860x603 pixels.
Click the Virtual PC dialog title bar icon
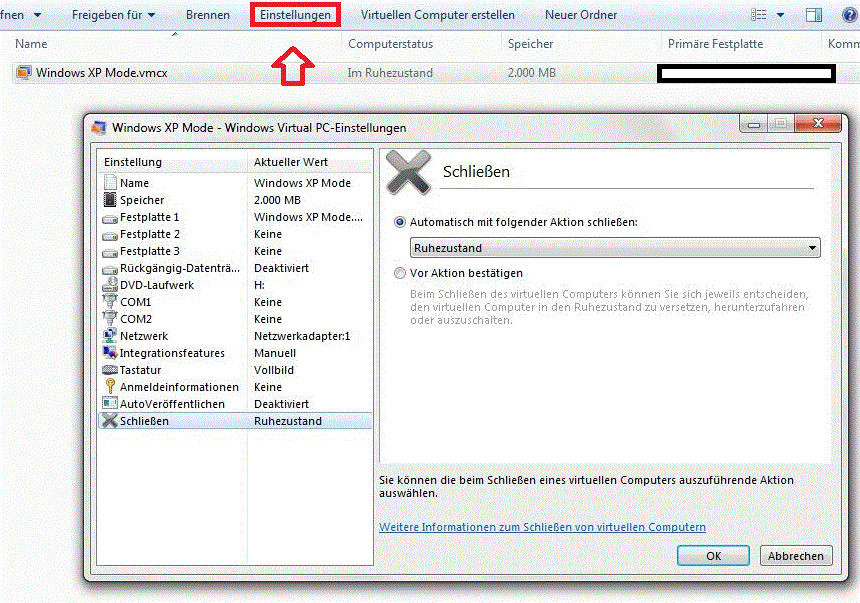(x=99, y=127)
